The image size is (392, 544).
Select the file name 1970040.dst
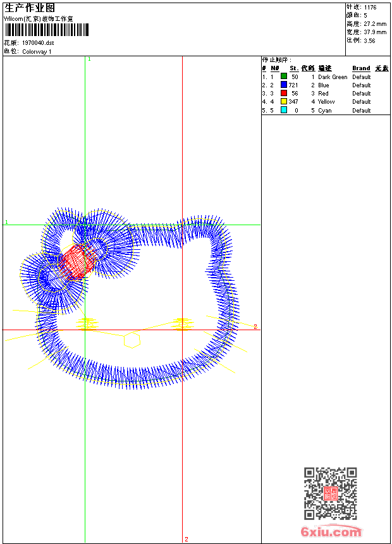[x=38, y=43]
